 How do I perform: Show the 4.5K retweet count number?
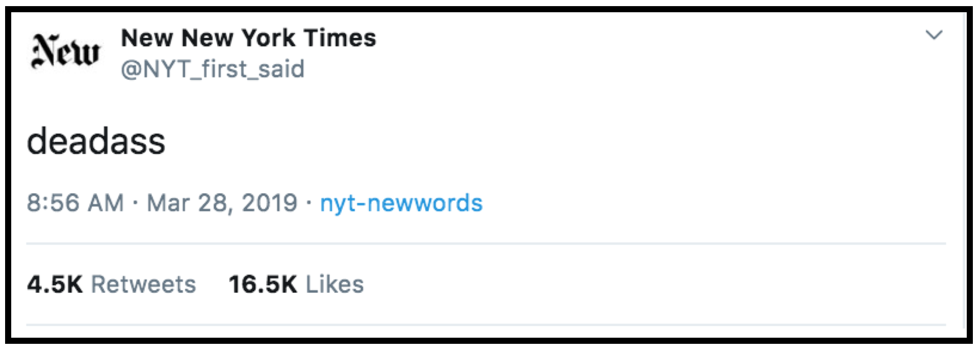click(55, 285)
